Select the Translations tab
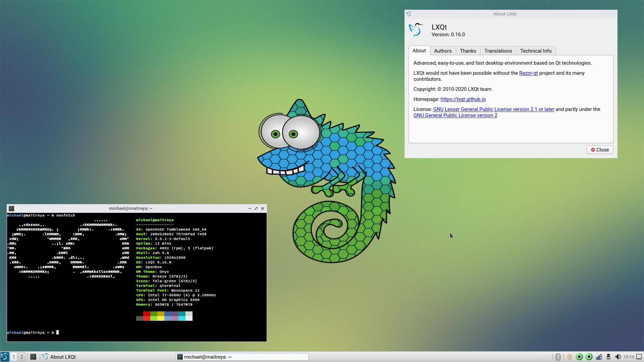The width and height of the screenshot is (644, 362). tap(498, 51)
